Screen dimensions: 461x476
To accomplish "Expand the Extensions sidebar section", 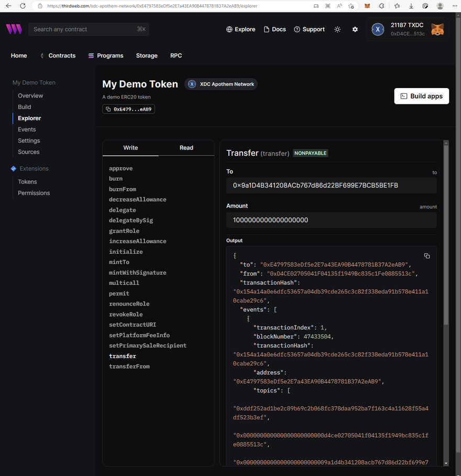I will 34,169.
